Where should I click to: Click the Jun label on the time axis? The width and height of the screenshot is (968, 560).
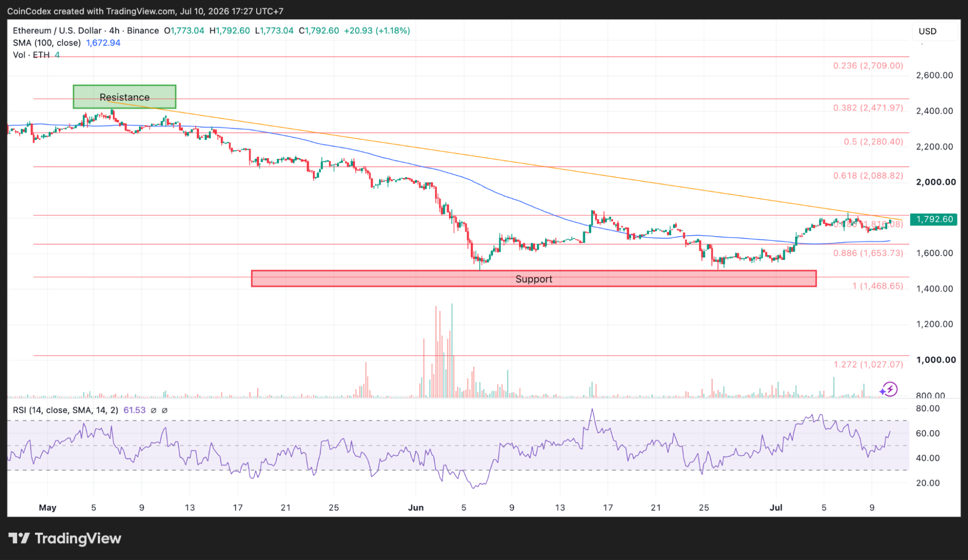[x=415, y=507]
